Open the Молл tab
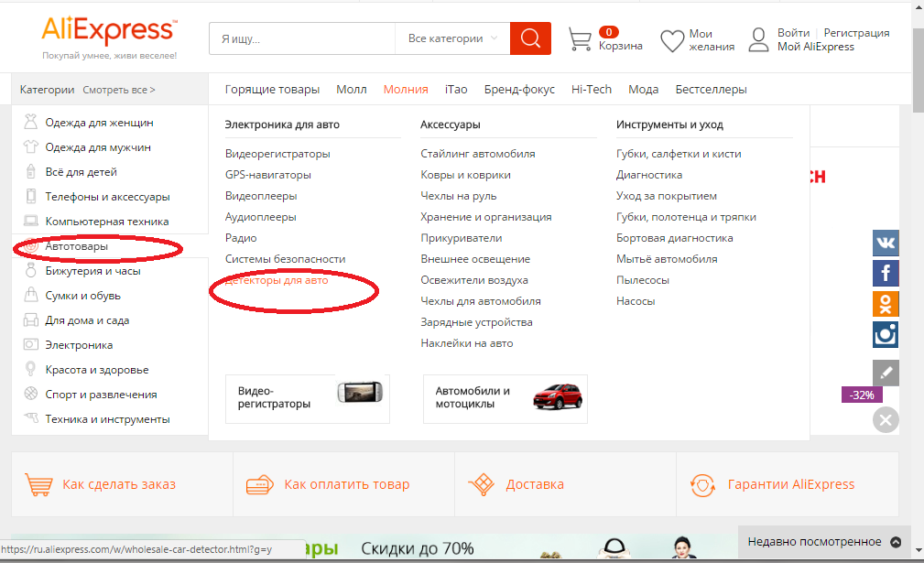This screenshot has width=924, height=563. point(352,90)
